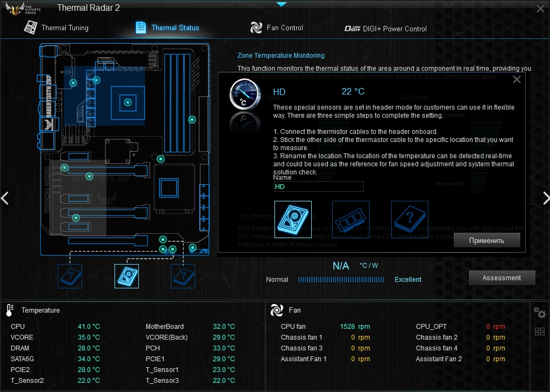Viewport: 550px width, 392px height.
Task: Go to the next page with the right arrow
Action: (546, 198)
